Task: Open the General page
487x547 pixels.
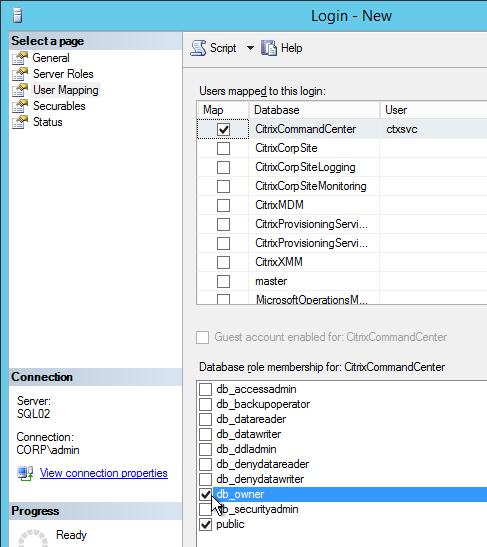Action: 51,58
